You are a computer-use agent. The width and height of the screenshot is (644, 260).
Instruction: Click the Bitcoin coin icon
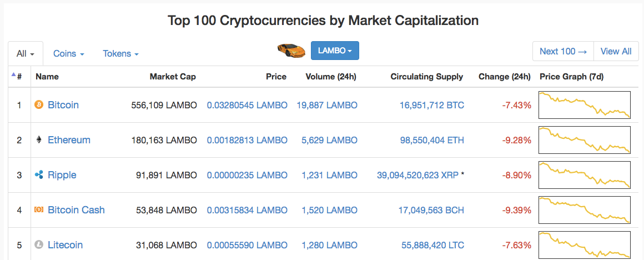(39, 105)
